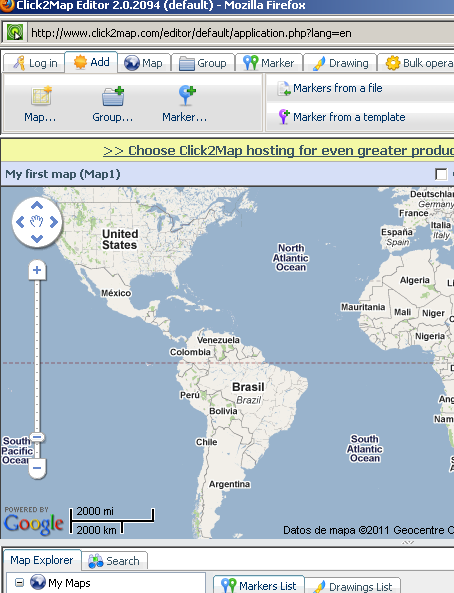Open the Click2Map hosting promo link
The image size is (454, 593).
click(278, 151)
